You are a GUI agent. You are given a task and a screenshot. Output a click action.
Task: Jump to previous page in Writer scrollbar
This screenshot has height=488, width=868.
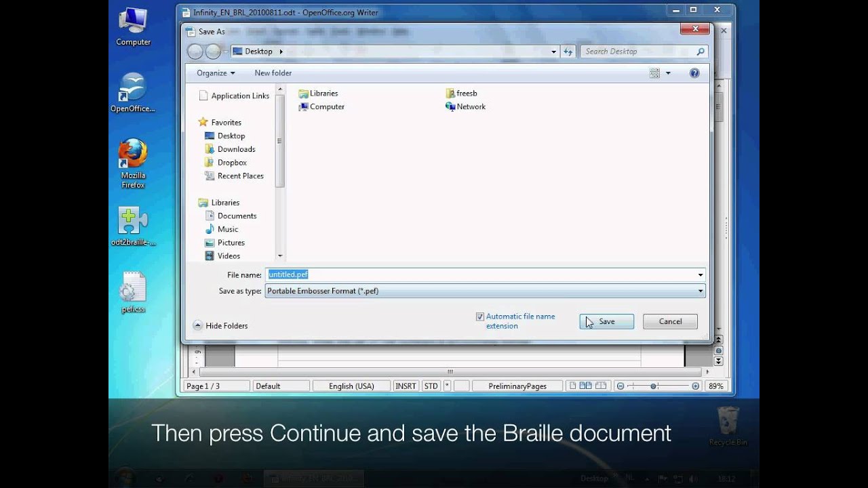719,340
